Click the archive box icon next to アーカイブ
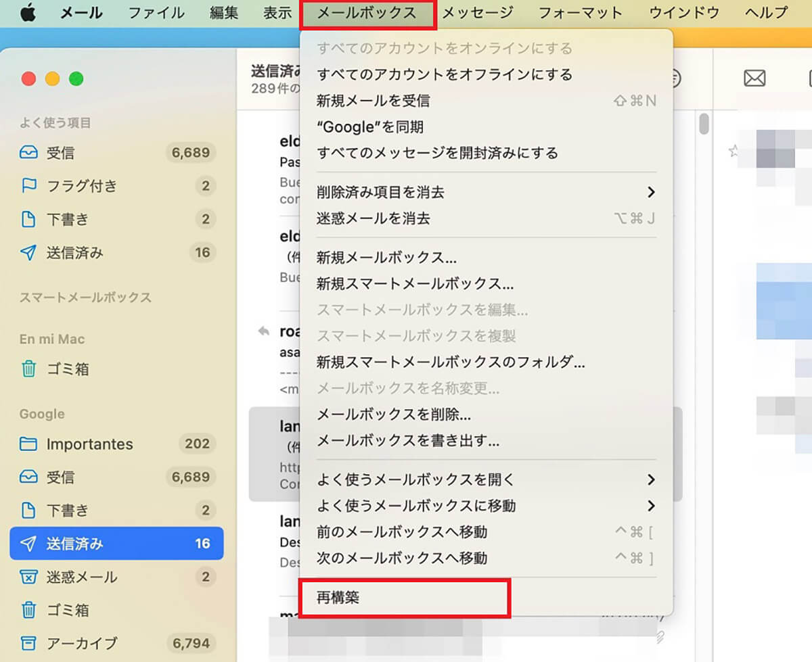This screenshot has height=662, width=812. tap(28, 643)
